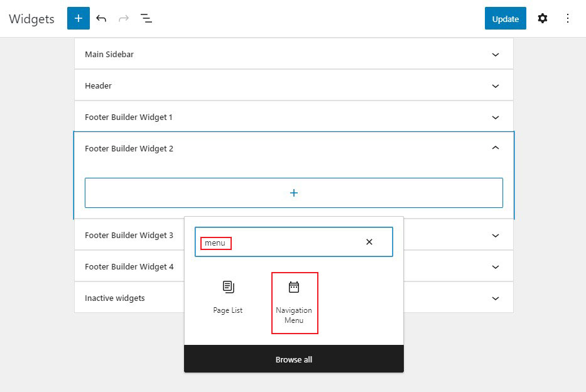Viewport: 586px width, 392px height.
Task: Click the block search field containing menu
Action: tap(294, 242)
